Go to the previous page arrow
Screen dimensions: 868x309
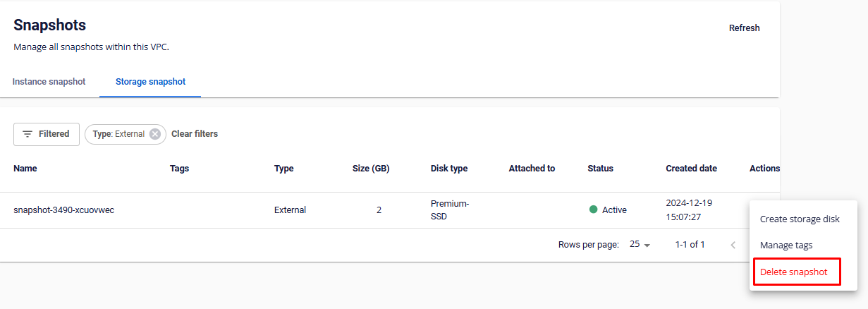click(x=733, y=245)
